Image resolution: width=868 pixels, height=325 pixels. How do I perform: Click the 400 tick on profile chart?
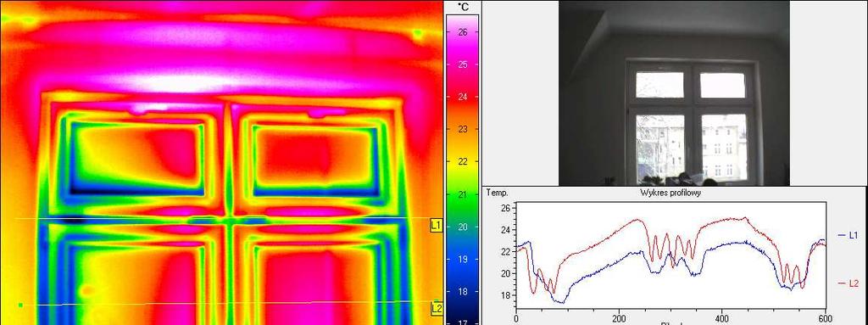coord(722,318)
